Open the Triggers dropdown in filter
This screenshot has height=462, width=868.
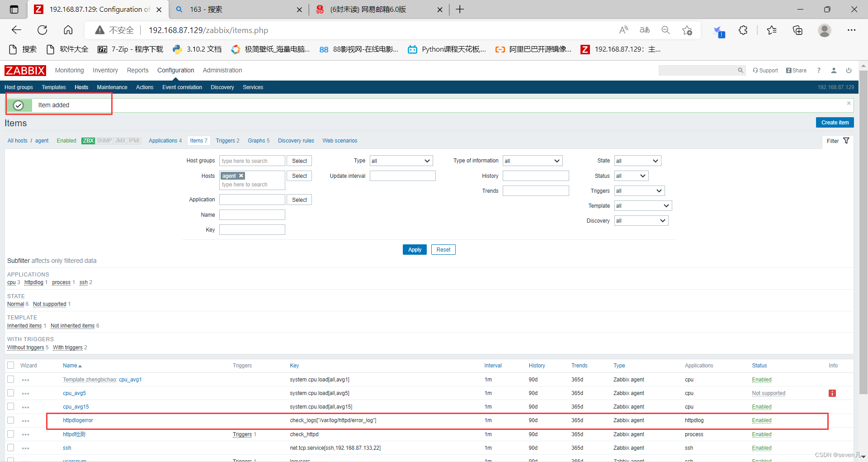click(x=639, y=191)
